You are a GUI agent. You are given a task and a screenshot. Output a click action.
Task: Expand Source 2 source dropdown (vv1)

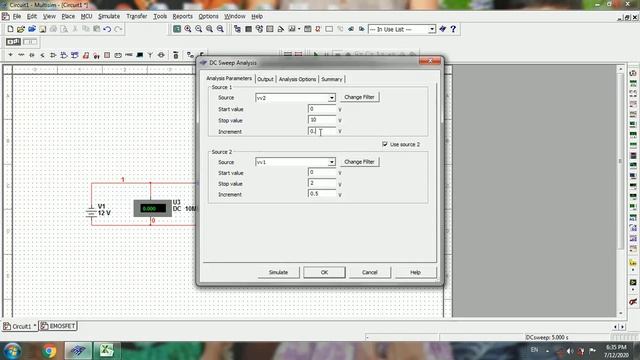point(331,162)
